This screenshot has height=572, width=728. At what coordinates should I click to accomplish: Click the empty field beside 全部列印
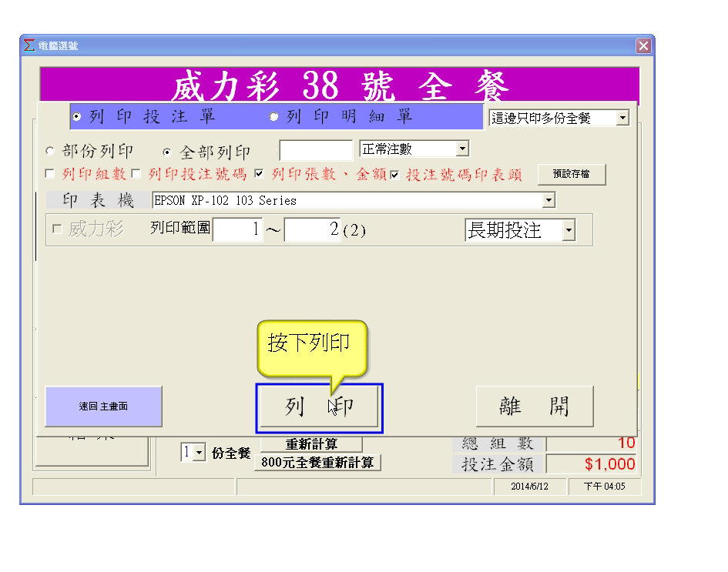coord(316,150)
